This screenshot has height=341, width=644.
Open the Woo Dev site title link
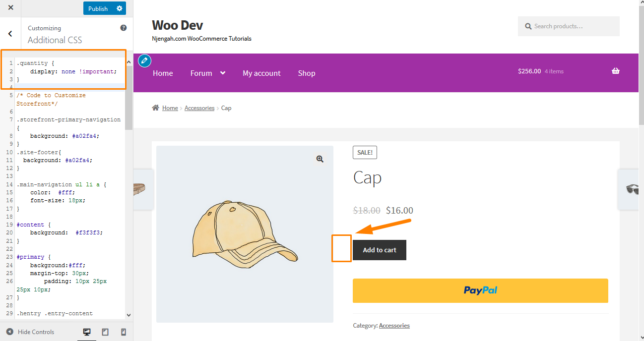177,25
